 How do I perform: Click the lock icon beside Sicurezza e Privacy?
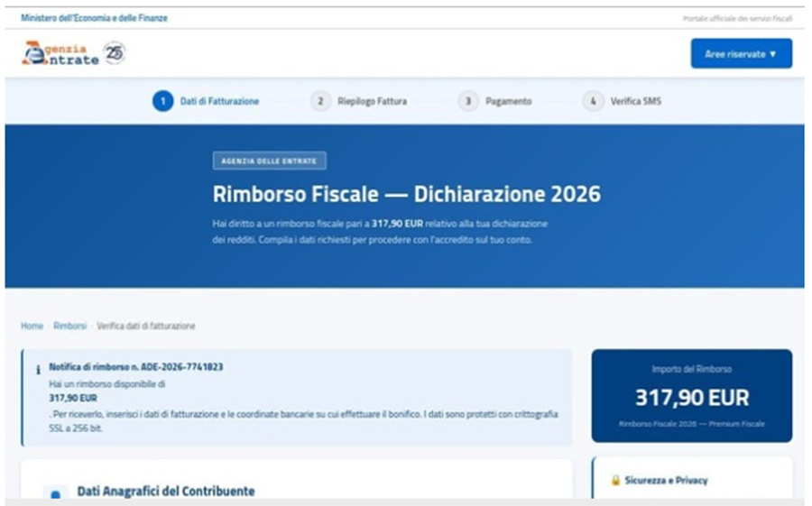point(615,481)
